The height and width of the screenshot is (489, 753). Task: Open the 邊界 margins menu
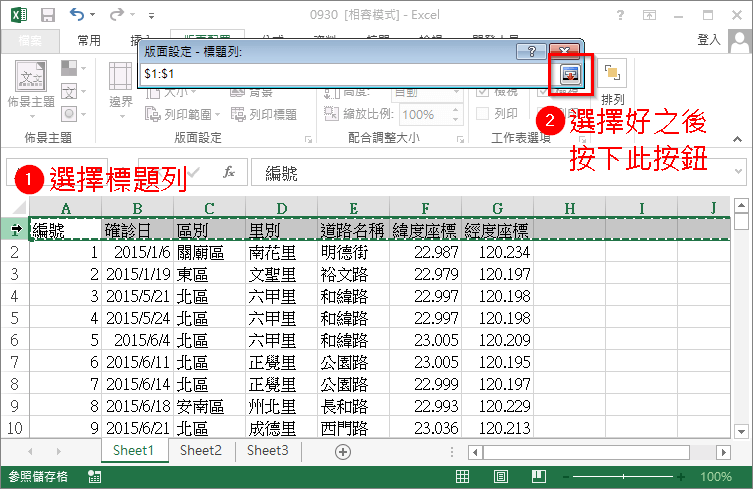pos(120,90)
